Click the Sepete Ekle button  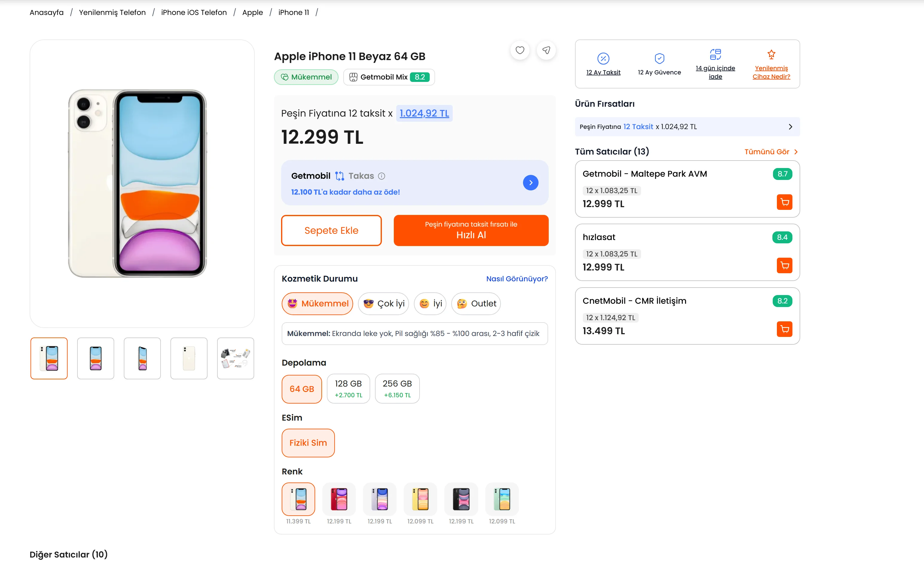coord(331,230)
